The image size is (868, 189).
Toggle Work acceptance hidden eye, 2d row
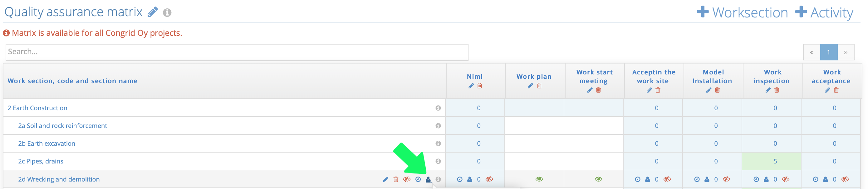click(845, 179)
